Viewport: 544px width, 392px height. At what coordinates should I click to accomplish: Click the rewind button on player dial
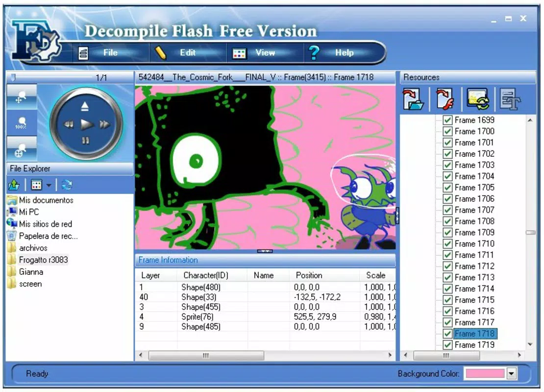tap(69, 124)
